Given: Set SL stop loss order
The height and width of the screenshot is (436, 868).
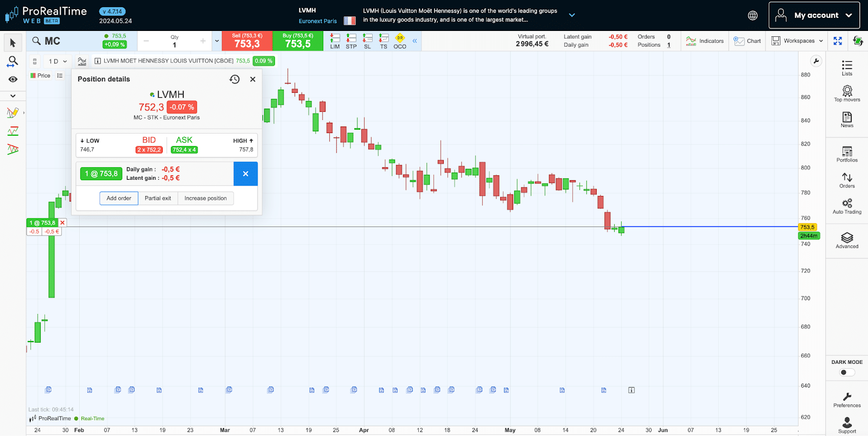Looking at the screenshot, I should pyautogui.click(x=368, y=41).
